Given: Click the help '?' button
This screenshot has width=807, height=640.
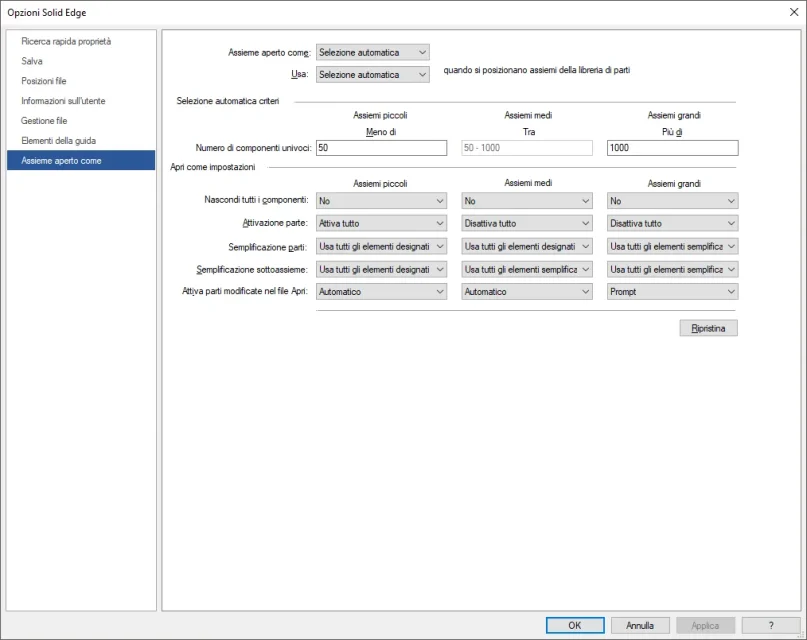Looking at the screenshot, I should coord(770,623).
